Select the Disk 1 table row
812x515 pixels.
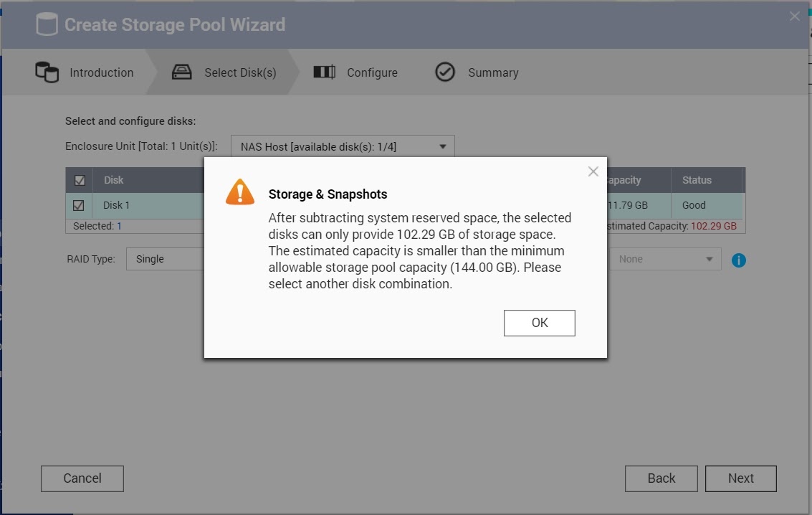tap(143, 206)
